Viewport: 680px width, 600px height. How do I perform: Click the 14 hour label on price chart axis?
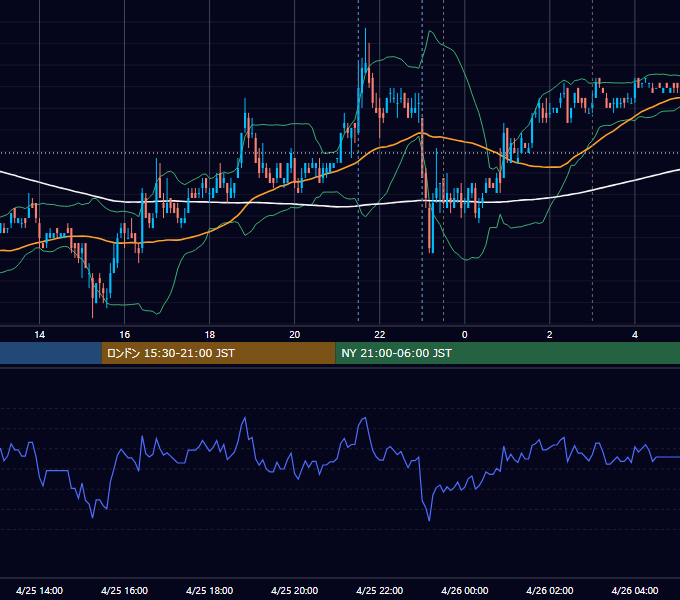[39, 335]
